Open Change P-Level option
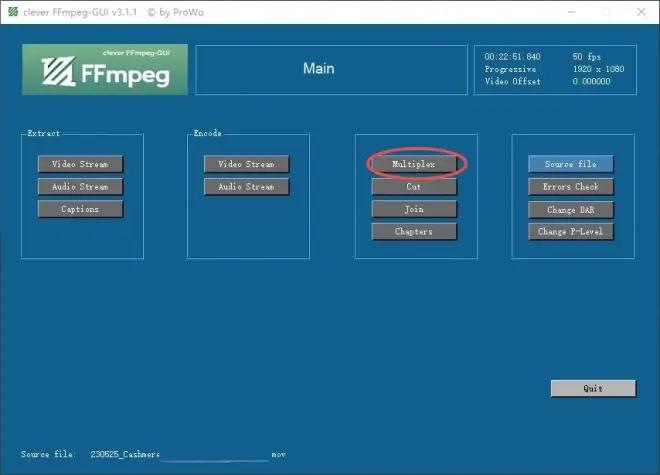660x475 pixels. [x=571, y=231]
